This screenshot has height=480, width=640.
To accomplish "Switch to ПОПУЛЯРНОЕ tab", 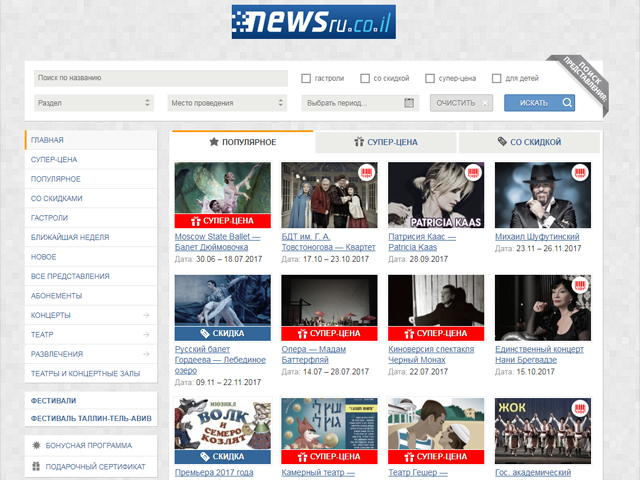I will coord(242,142).
